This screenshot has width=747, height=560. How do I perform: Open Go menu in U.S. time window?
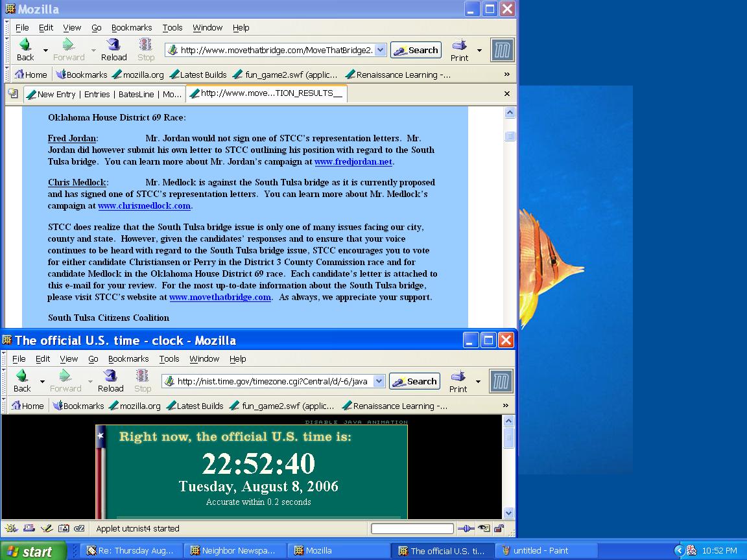coord(93,359)
